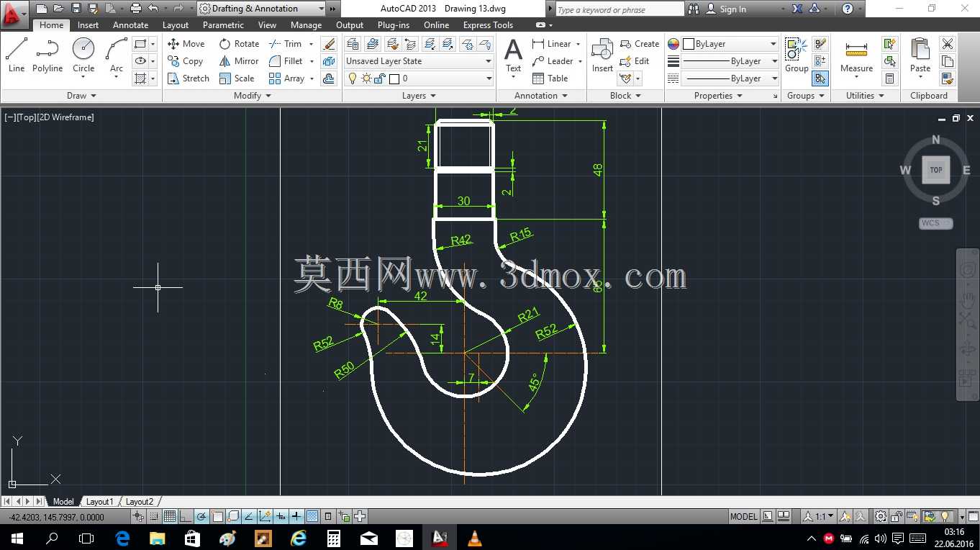Click the [2D Wireframe] visual style label
The height and width of the screenshot is (550, 980).
point(65,117)
